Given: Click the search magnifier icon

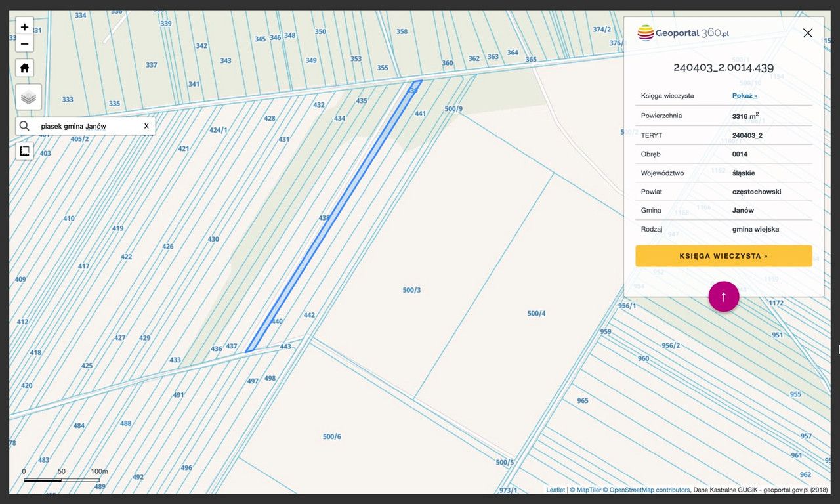Looking at the screenshot, I should click(24, 126).
